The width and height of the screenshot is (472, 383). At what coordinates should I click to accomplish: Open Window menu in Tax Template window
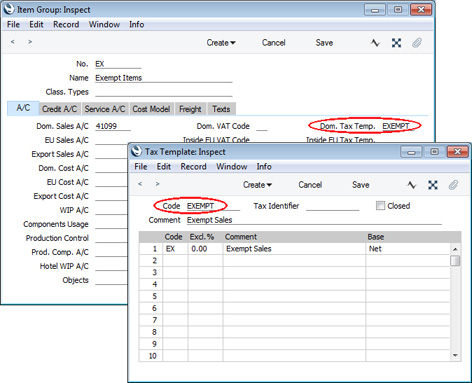pos(232,166)
